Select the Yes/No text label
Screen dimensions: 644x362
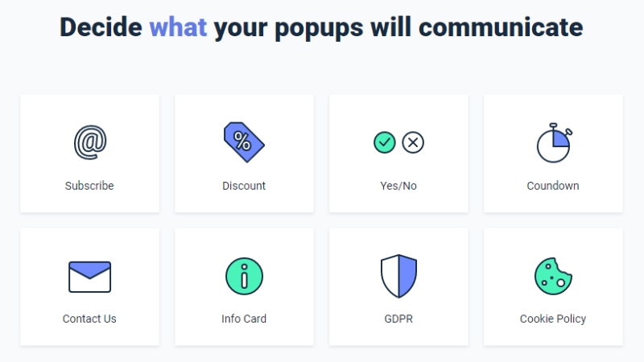[398, 186]
